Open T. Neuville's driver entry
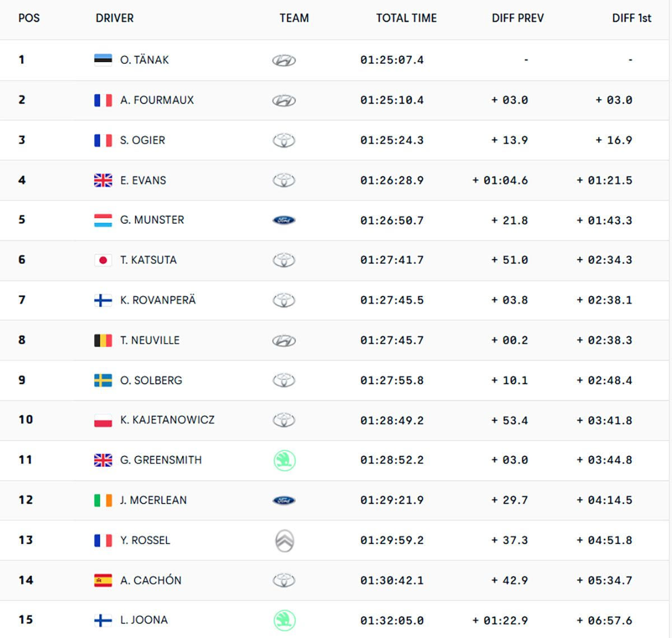 pyautogui.click(x=150, y=340)
